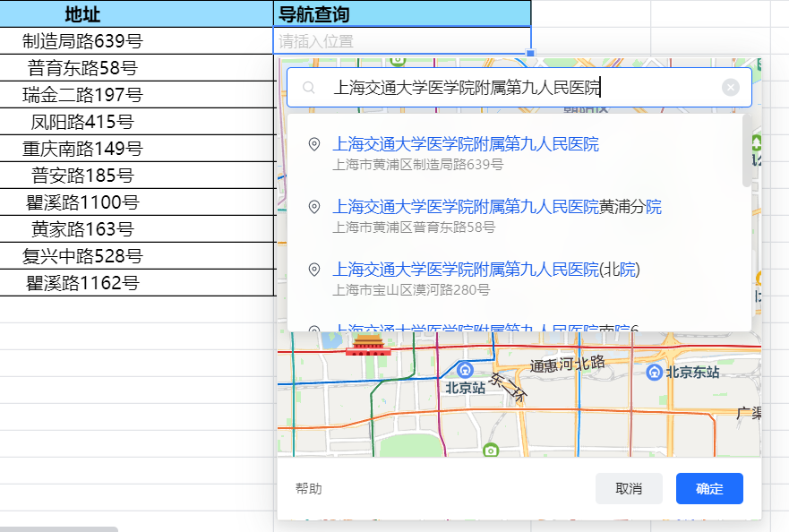Click the suggestion list scrollbar thumb
The width and height of the screenshot is (789, 532).
tap(747, 151)
